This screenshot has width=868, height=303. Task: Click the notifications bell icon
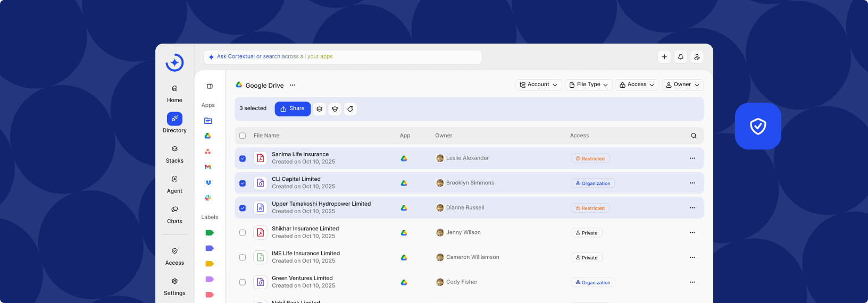coord(680,57)
